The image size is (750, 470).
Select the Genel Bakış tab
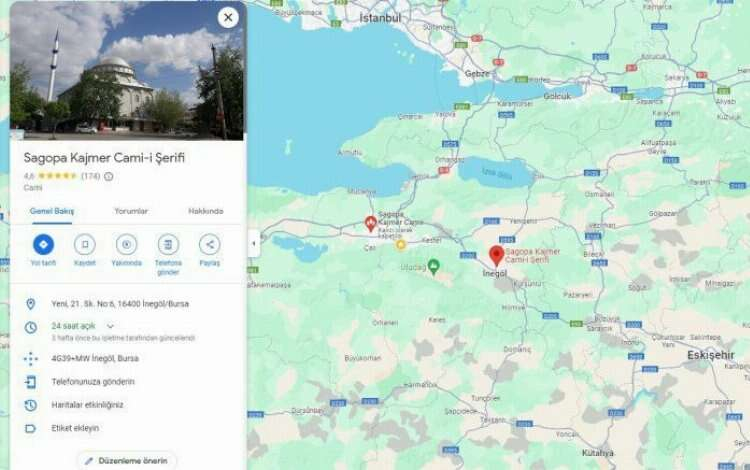pos(52,211)
